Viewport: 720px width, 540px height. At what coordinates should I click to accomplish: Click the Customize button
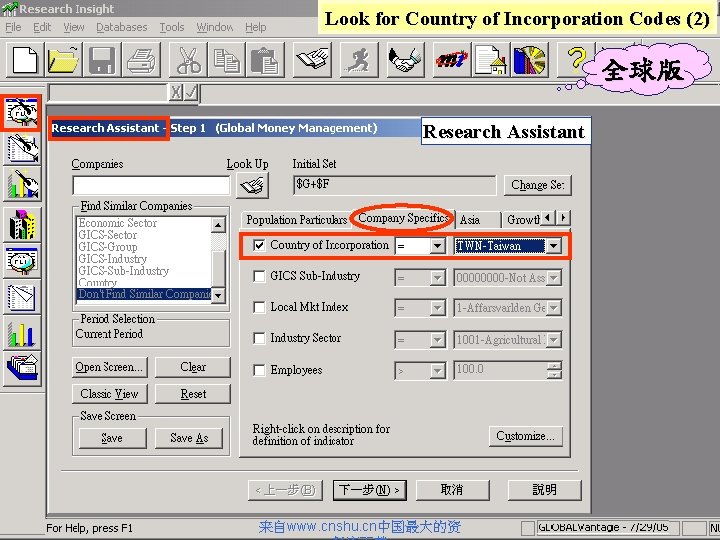(525, 436)
